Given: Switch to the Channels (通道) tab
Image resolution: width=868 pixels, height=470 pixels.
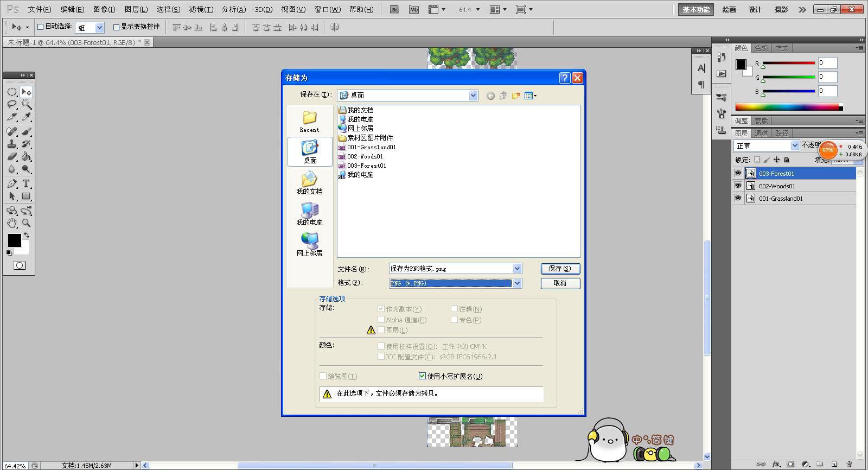Looking at the screenshot, I should tap(761, 133).
